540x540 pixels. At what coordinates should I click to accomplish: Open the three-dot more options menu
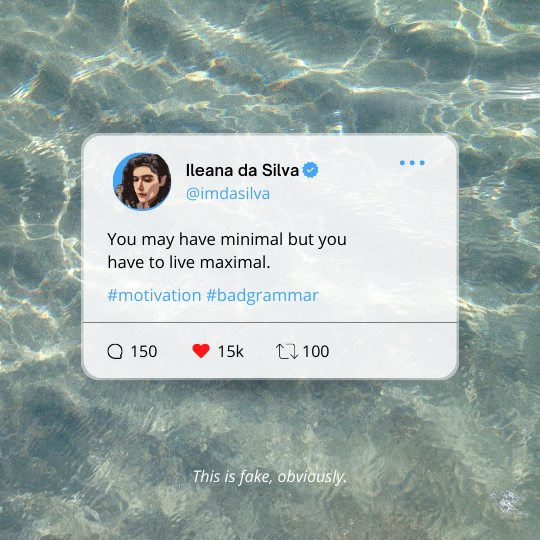pyautogui.click(x=412, y=163)
